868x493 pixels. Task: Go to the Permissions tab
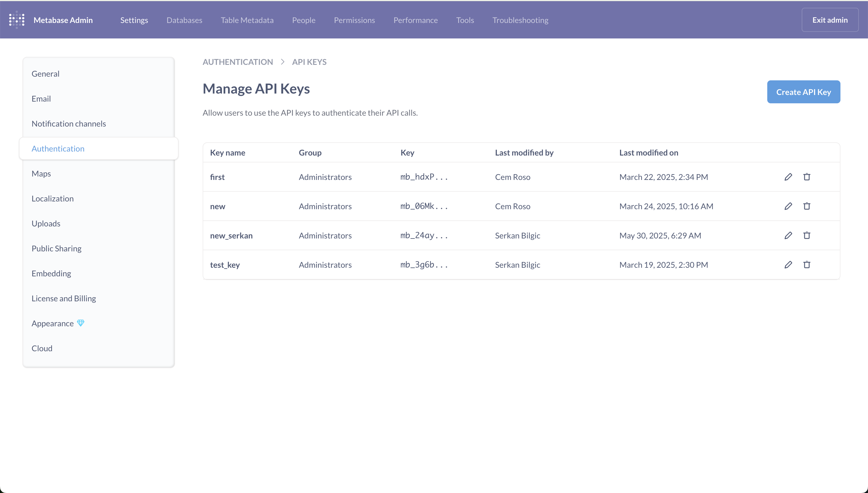tap(354, 20)
